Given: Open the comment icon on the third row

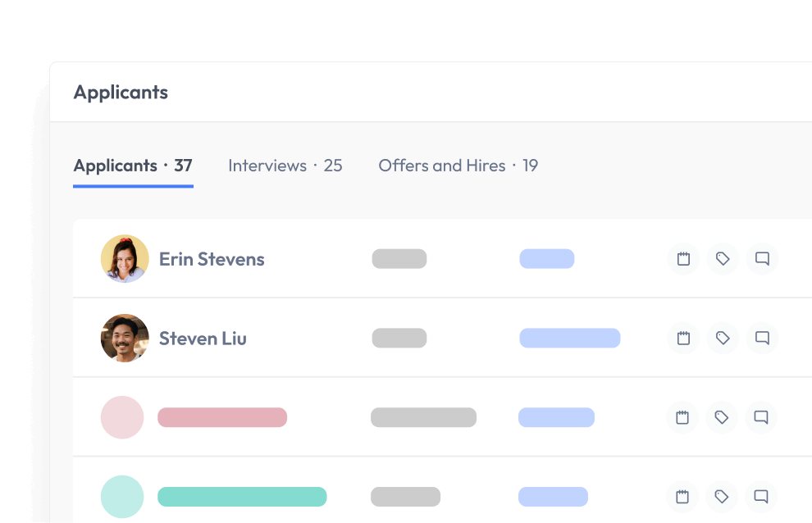Looking at the screenshot, I should pos(760,417).
